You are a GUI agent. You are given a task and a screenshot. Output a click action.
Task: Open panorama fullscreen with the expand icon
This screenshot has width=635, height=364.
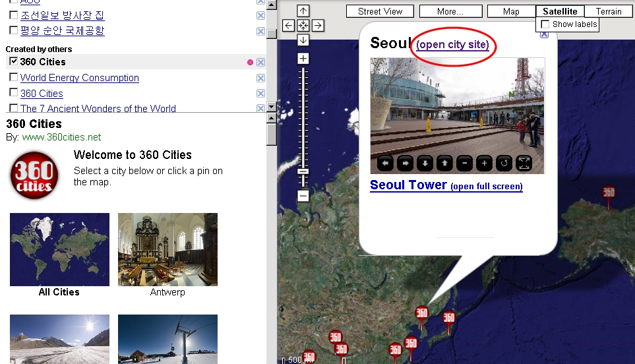click(524, 163)
